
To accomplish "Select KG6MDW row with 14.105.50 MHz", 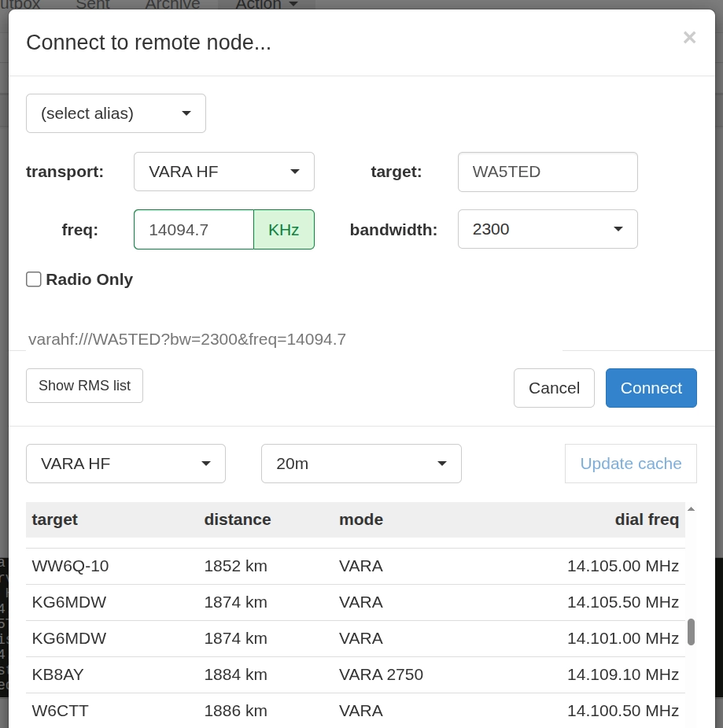I will [356, 602].
